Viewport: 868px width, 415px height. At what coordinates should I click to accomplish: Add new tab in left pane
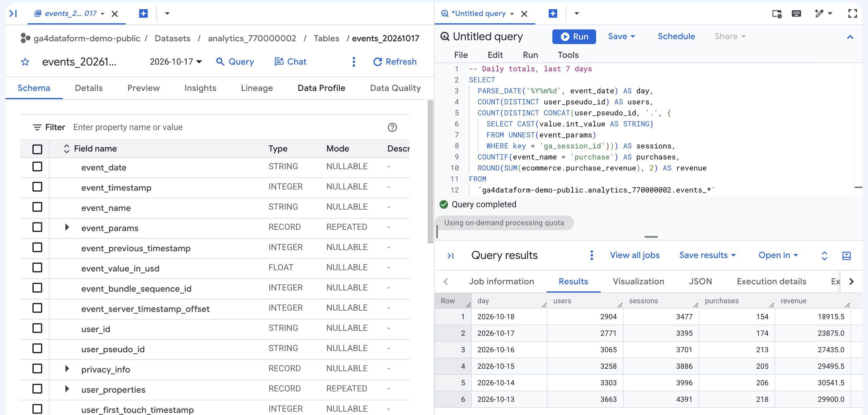[x=143, y=13]
